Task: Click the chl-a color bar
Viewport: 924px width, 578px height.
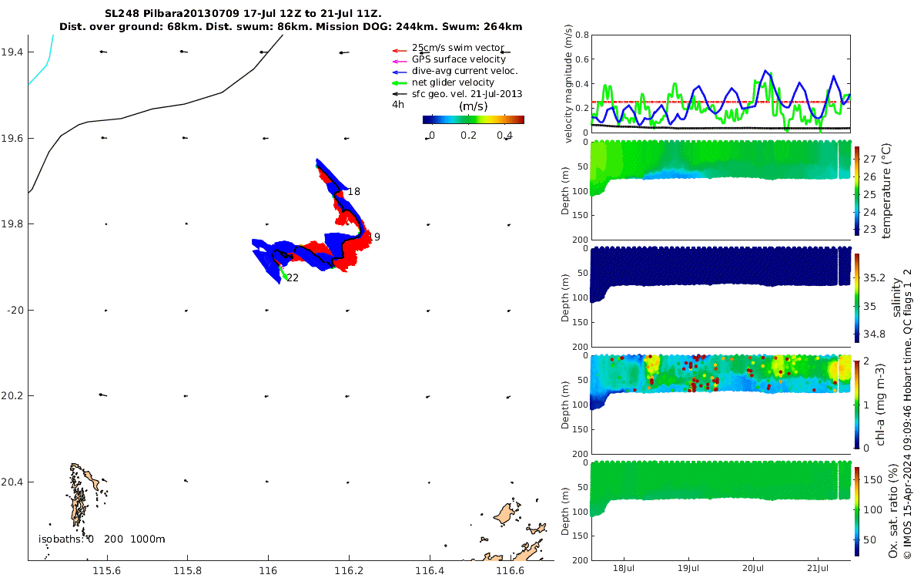Action: coord(857,404)
